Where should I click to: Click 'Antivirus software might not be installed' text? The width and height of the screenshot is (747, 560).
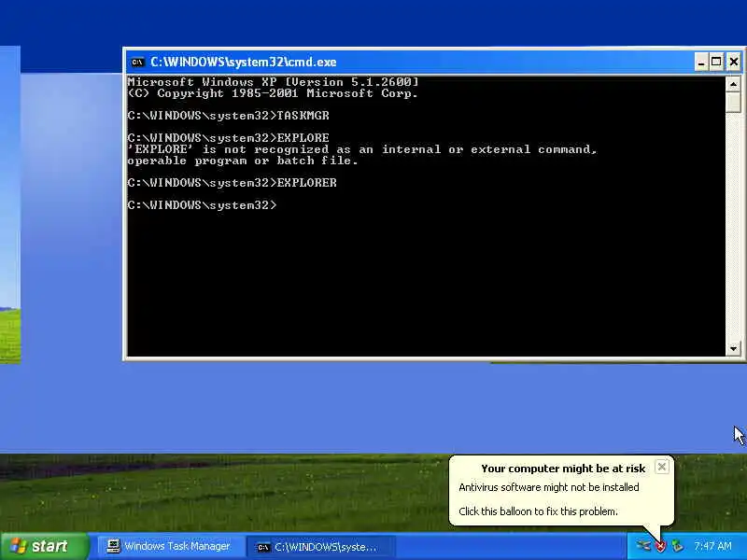click(x=549, y=487)
